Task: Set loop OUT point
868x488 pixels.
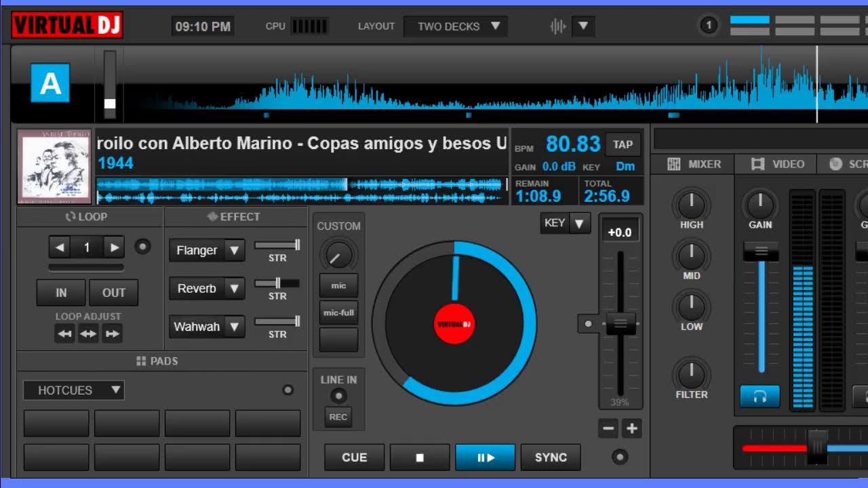Action: pos(114,293)
